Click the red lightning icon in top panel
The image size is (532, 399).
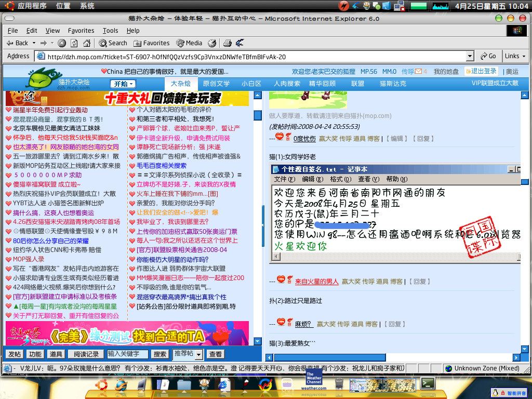point(344,6)
